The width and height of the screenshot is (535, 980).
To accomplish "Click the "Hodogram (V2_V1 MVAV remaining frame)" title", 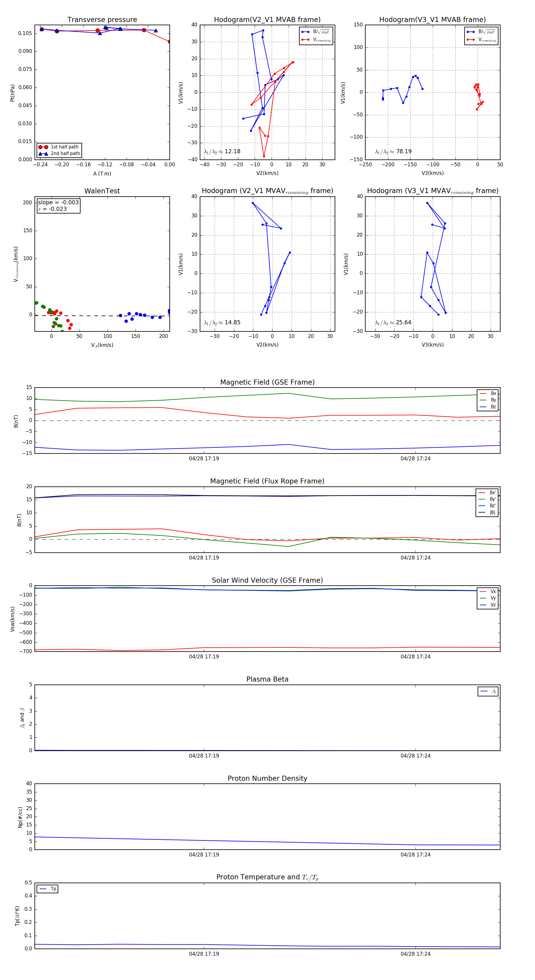I will tap(267, 191).
